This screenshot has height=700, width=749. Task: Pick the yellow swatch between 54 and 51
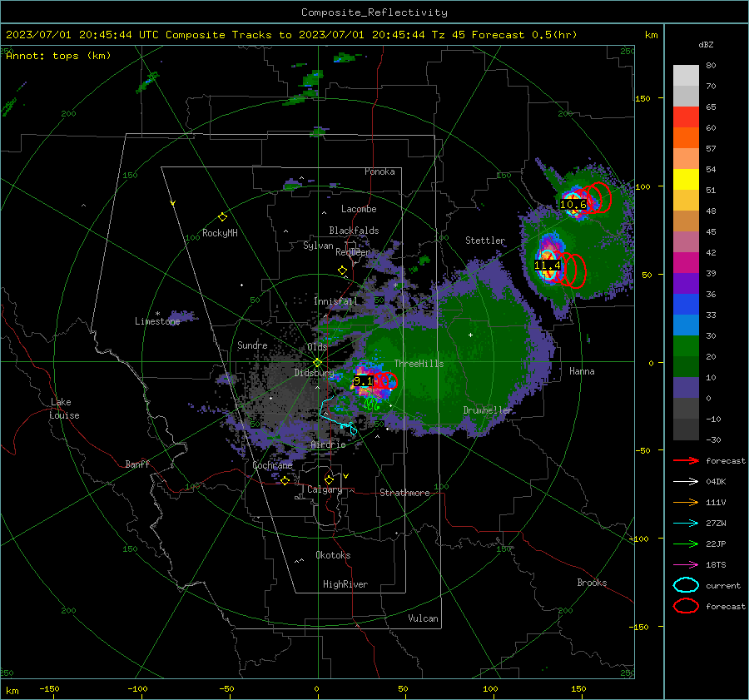tap(686, 180)
